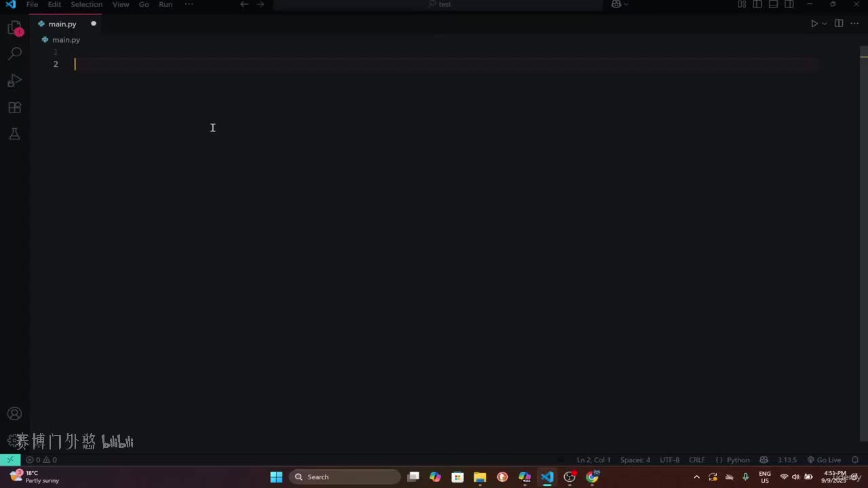Open the ENG US language switcher
This screenshot has height=488, width=868.
pyautogui.click(x=765, y=477)
